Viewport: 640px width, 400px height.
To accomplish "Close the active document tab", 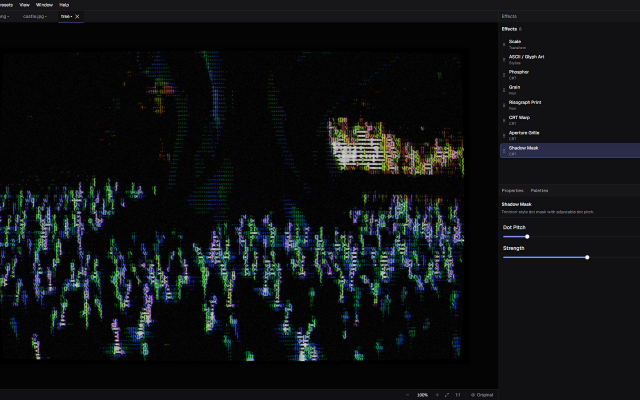I will coord(77,16).
